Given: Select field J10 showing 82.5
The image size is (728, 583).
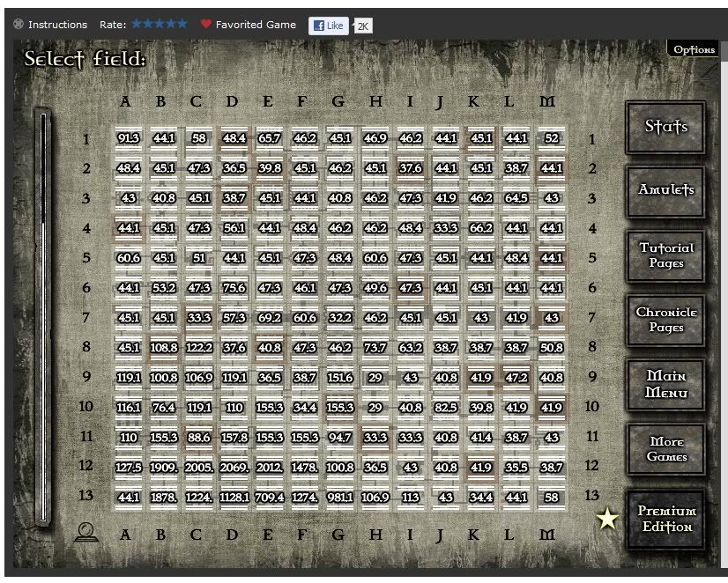Looking at the screenshot, I should (x=446, y=408).
